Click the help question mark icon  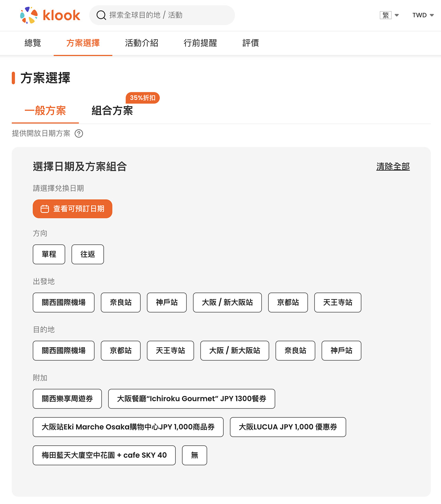[79, 134]
